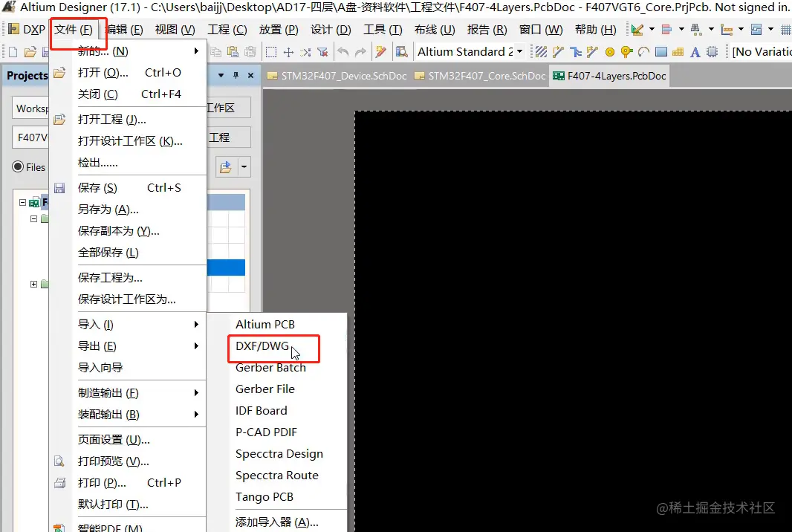792x532 pixels.
Task: Select the Files radio button
Action: (x=18, y=166)
